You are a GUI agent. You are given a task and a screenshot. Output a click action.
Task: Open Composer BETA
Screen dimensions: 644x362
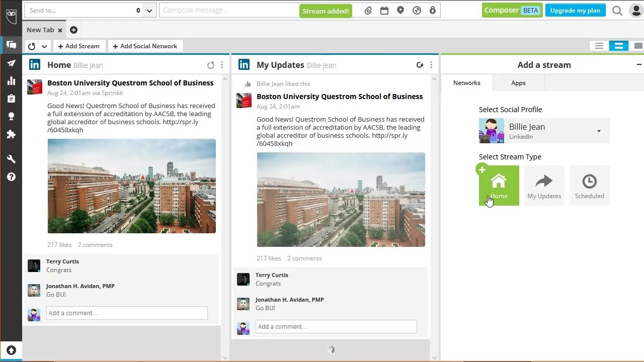[x=512, y=11]
